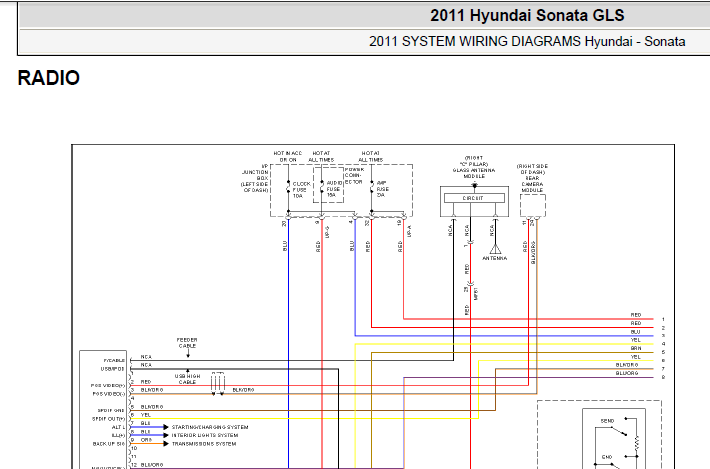Screen dimensions: 710x469
Task: Click the CIRCUIT box in antenna module
Action: coord(474,198)
